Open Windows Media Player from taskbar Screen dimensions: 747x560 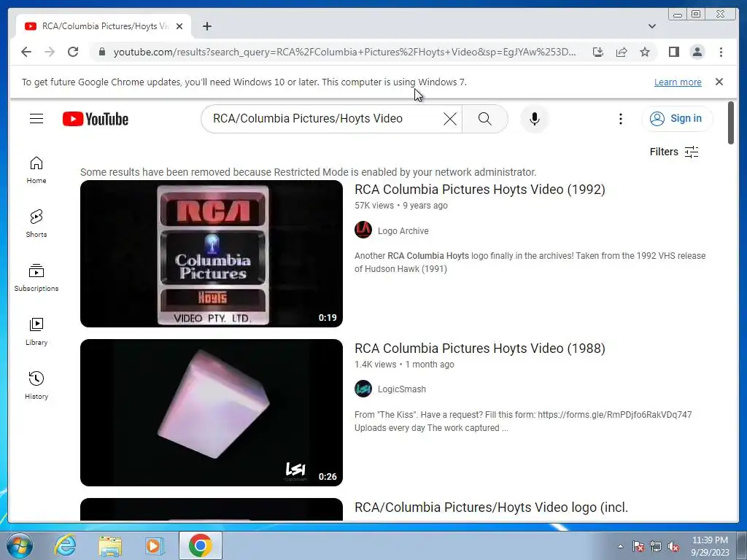(x=154, y=545)
